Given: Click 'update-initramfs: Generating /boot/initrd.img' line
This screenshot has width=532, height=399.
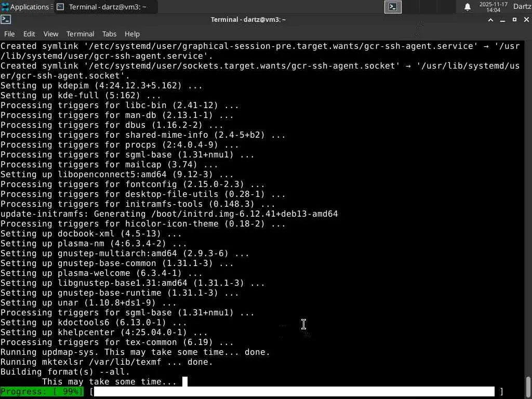Looking at the screenshot, I should pos(169,214).
